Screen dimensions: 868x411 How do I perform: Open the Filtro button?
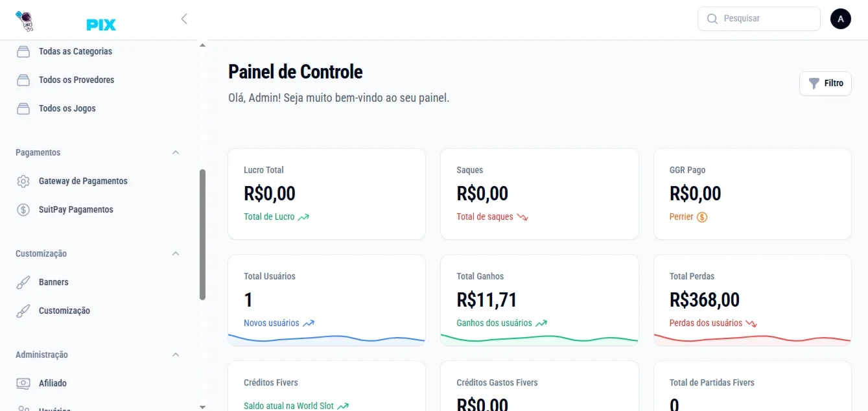tap(825, 84)
